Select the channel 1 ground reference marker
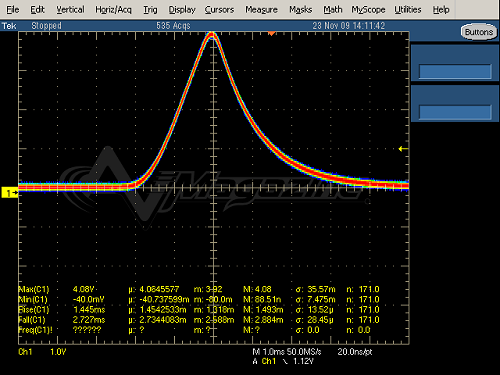This screenshot has height=375, width=500. [10, 193]
